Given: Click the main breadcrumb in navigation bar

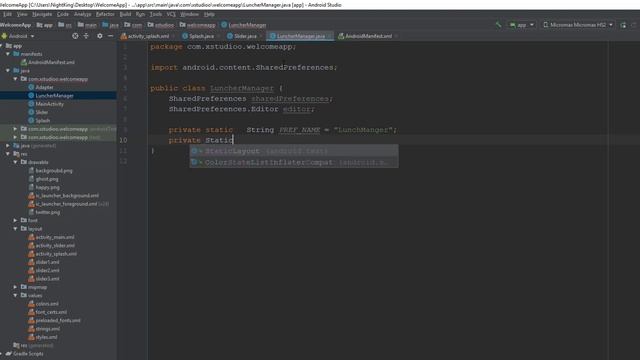Looking at the screenshot, I should coord(87,25).
